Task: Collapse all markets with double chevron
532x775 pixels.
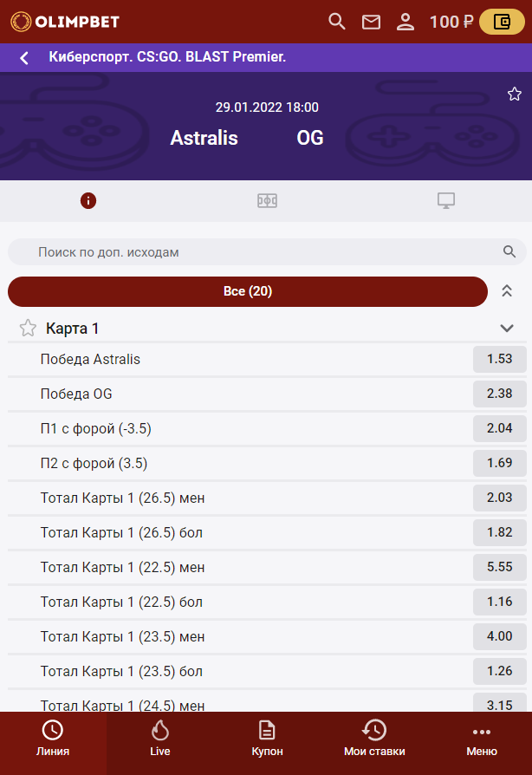Action: [x=507, y=291]
